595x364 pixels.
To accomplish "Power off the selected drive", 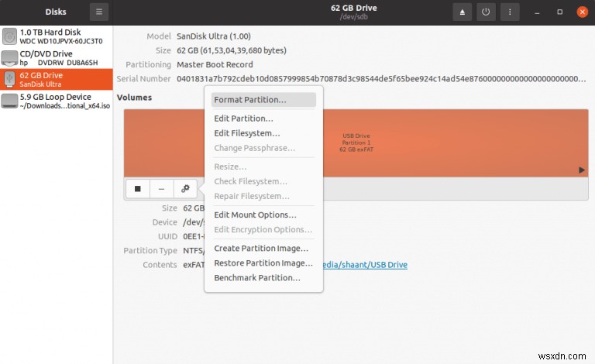I will click(x=486, y=12).
